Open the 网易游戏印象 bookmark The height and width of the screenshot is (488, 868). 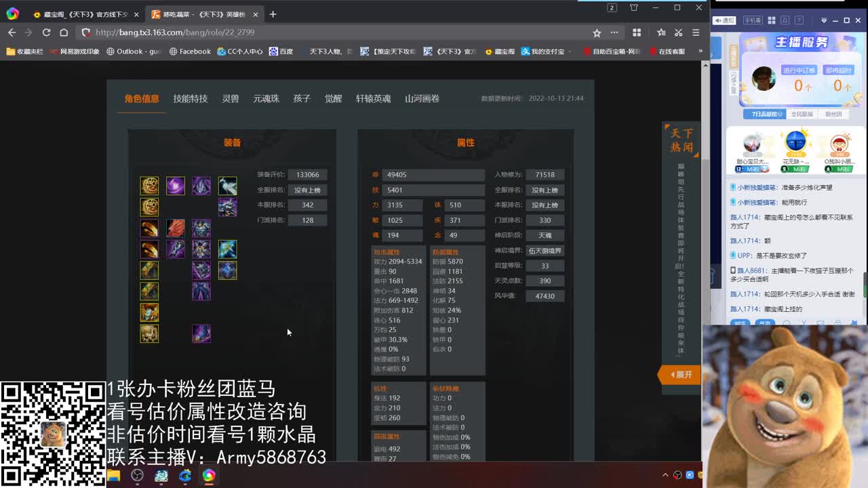click(74, 52)
